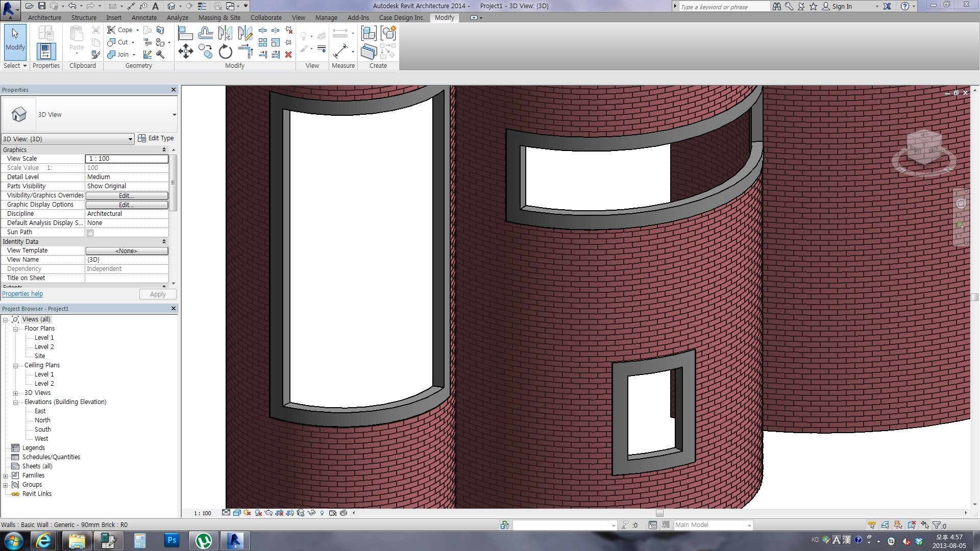Click Sign In in the title bar

click(x=842, y=6)
